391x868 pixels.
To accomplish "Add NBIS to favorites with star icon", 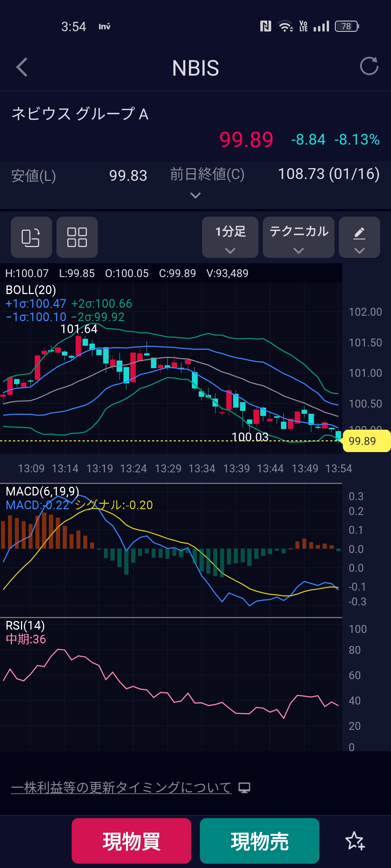I will (355, 841).
